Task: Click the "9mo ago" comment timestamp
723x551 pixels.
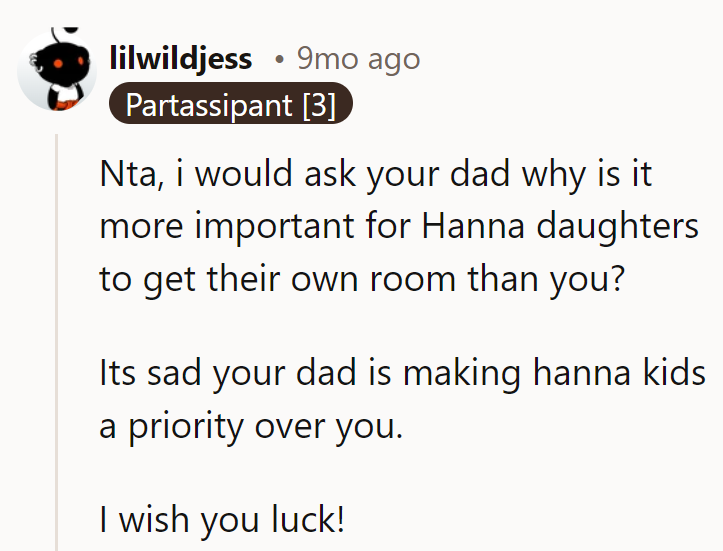Action: [x=358, y=59]
